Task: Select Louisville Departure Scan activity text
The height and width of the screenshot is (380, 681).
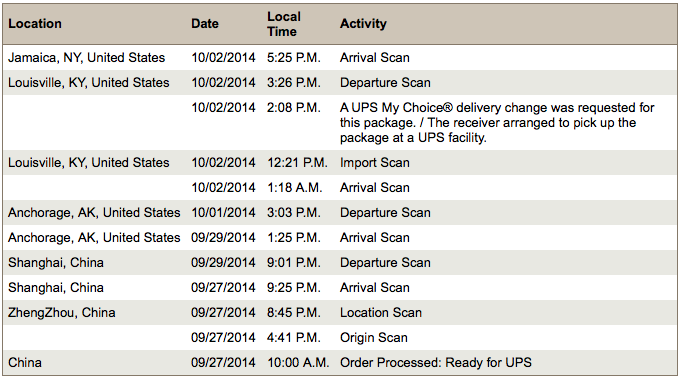Action: pos(385,83)
